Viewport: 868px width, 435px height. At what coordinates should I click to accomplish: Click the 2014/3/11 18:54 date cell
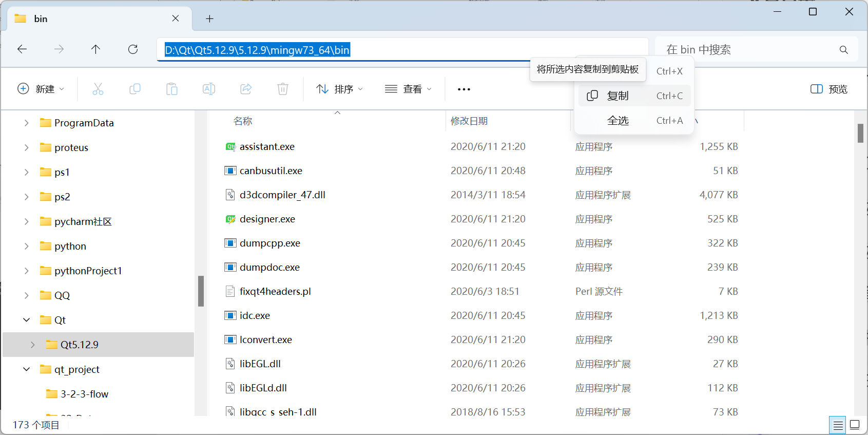[488, 195]
